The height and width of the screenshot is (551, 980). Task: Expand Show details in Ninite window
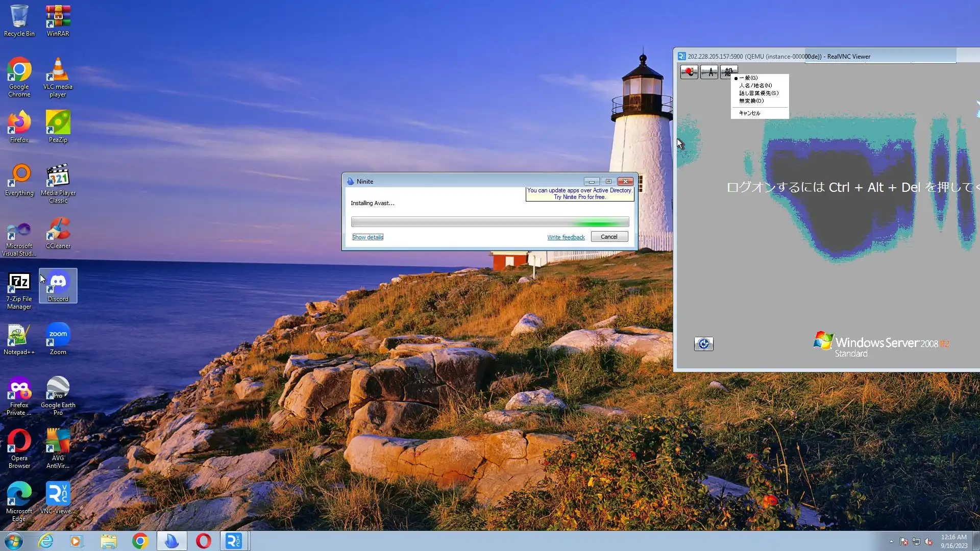pos(367,237)
